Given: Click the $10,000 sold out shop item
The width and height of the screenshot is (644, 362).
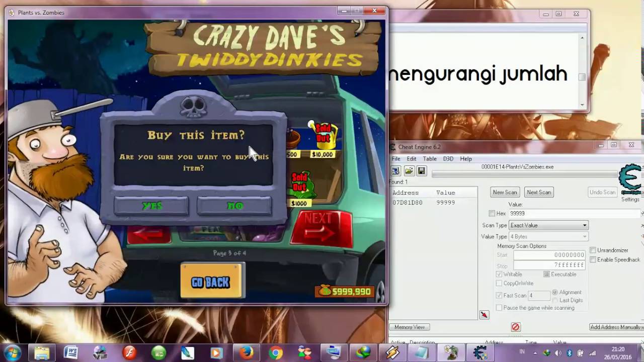Looking at the screenshot, I should point(322,139).
